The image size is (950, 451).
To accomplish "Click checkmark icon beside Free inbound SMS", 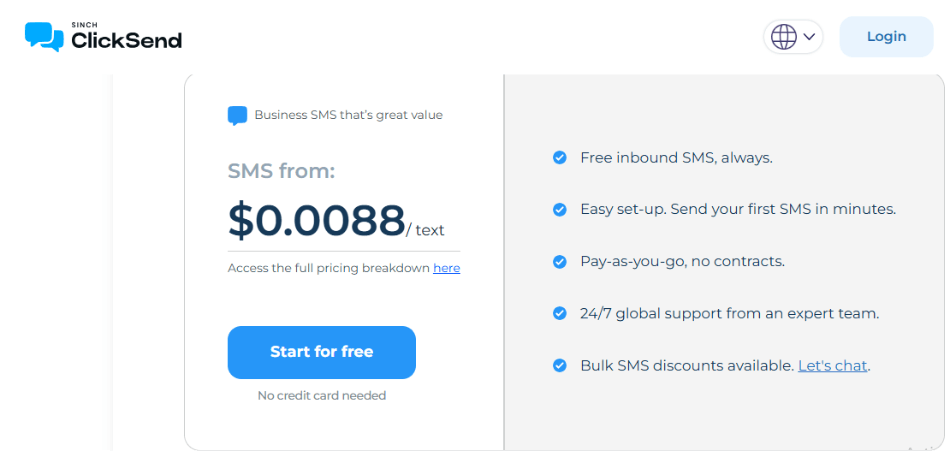I will pos(560,157).
